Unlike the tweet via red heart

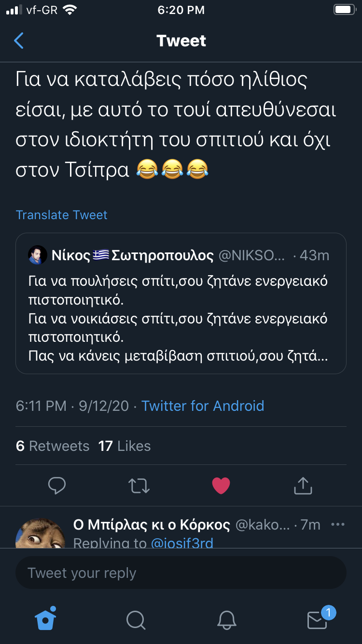pyautogui.click(x=221, y=486)
